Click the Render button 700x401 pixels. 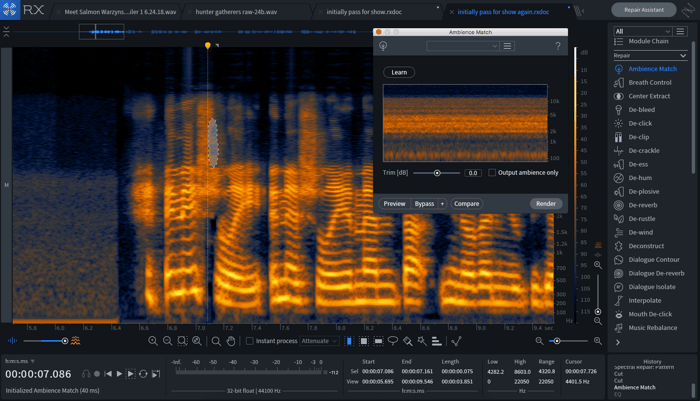click(x=546, y=204)
